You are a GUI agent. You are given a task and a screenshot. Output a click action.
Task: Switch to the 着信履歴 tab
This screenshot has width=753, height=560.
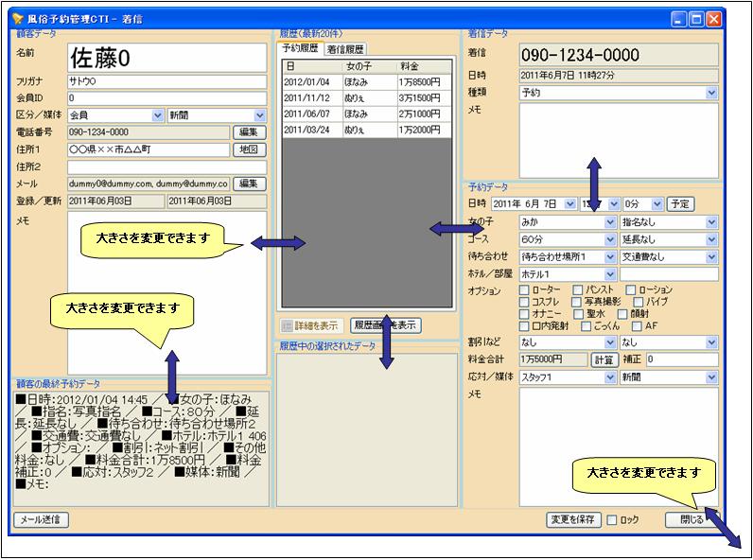[x=344, y=49]
